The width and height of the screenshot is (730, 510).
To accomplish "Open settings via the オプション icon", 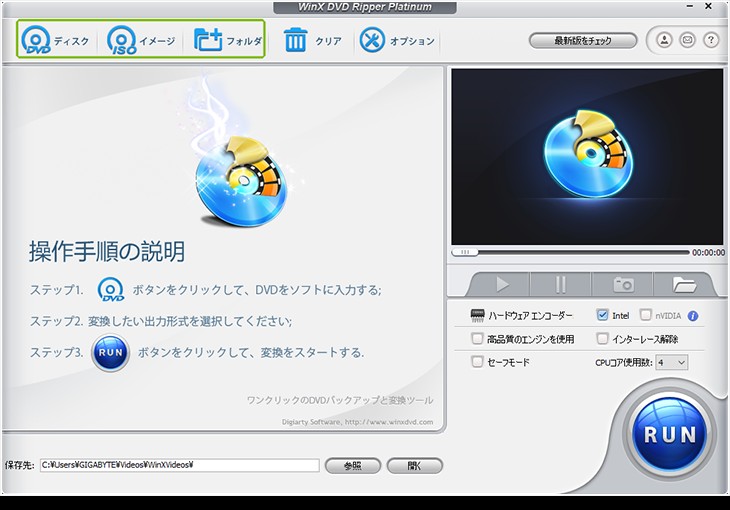I will click(372, 40).
